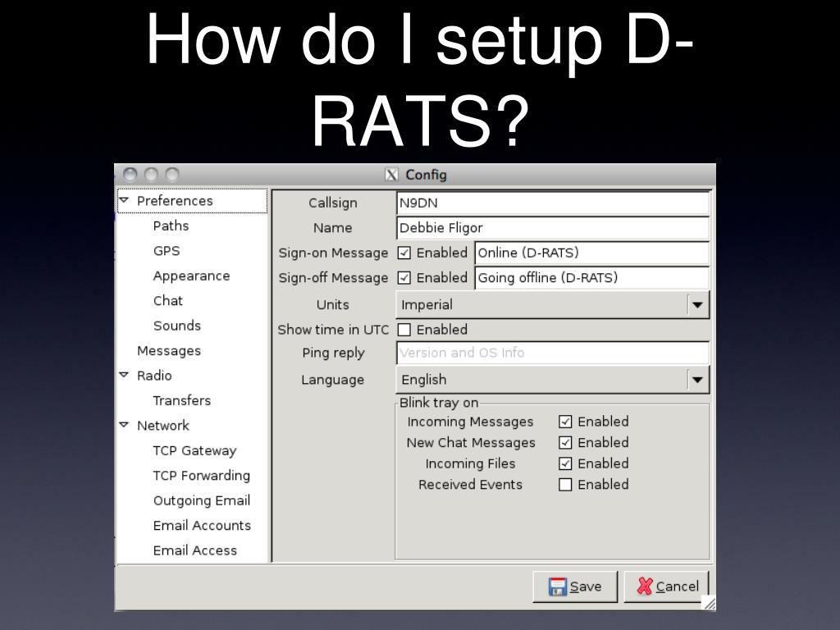The image size is (840, 630).
Task: Open the Appearance settings page
Action: coord(191,276)
